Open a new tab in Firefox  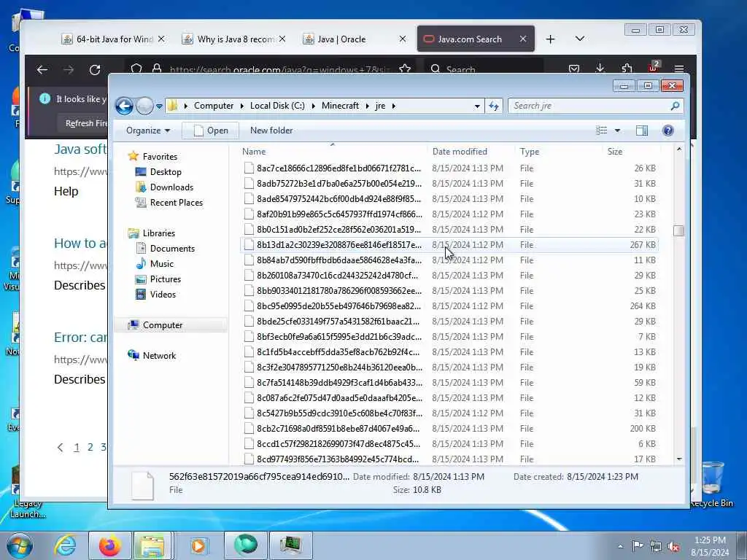pos(550,39)
